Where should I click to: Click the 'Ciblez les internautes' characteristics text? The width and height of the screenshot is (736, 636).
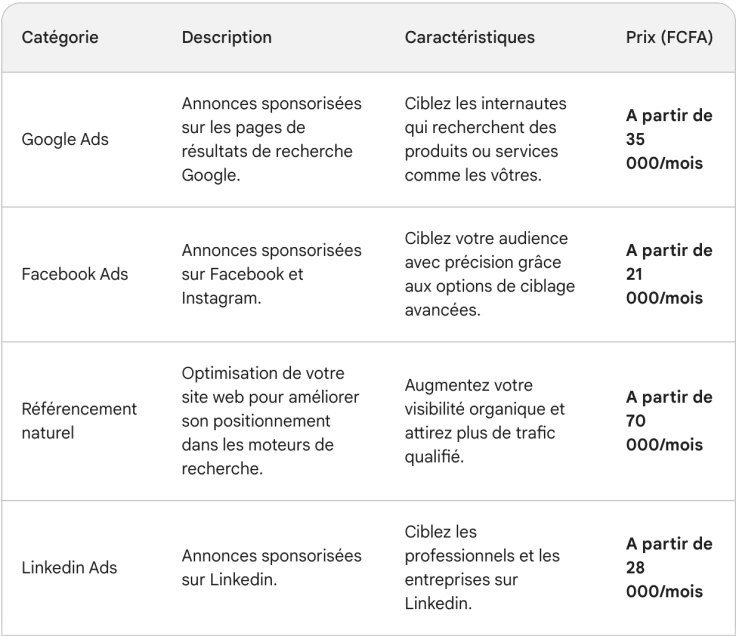click(x=487, y=139)
